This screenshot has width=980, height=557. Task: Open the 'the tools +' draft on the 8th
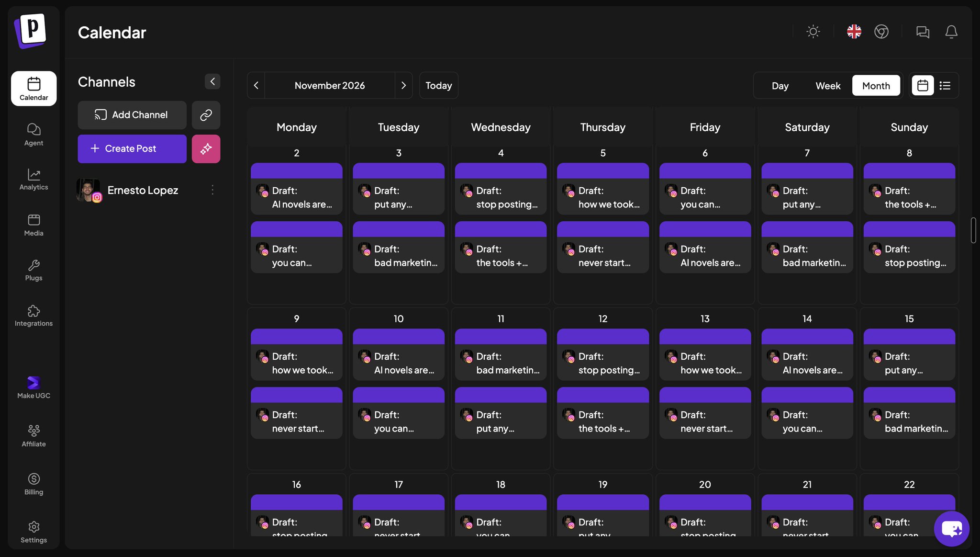pyautogui.click(x=909, y=189)
